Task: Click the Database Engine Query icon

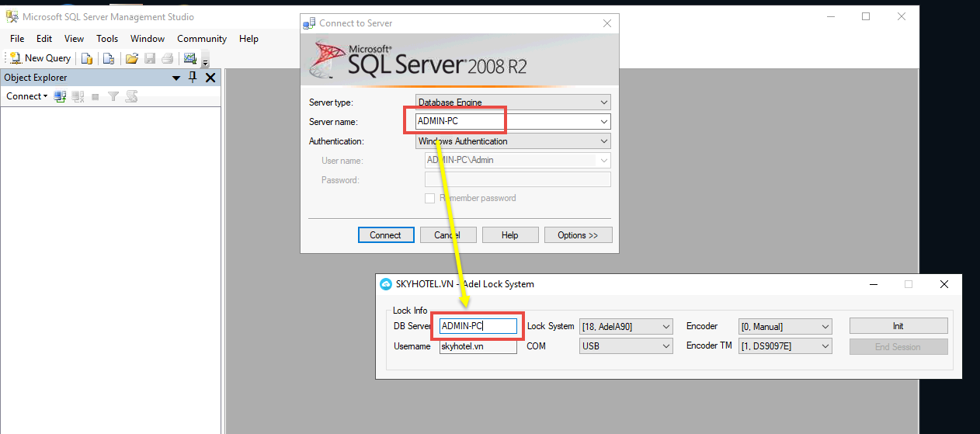Action: click(87, 58)
